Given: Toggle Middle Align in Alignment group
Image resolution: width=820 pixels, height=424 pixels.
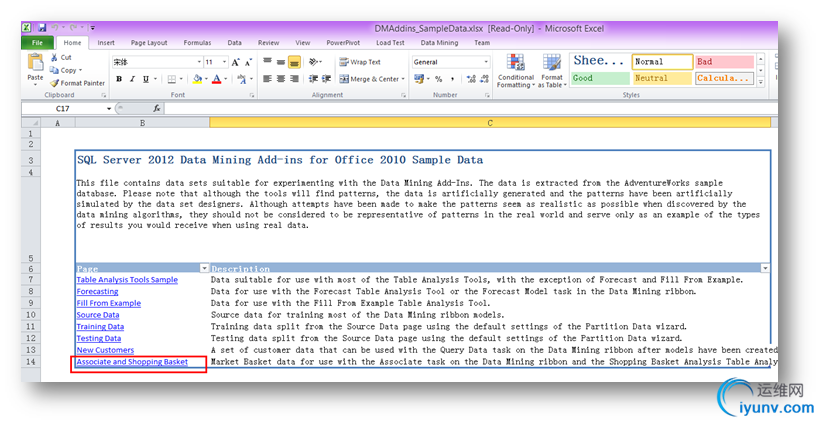Looking at the screenshot, I should click(x=281, y=62).
